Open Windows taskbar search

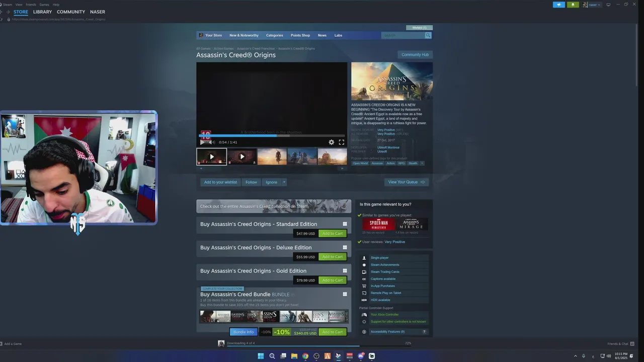272,356
